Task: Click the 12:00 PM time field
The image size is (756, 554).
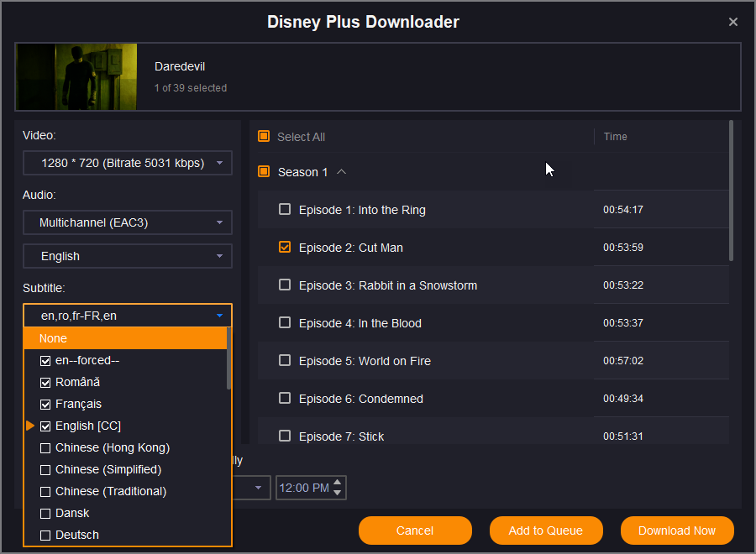Action: pyautogui.click(x=304, y=488)
